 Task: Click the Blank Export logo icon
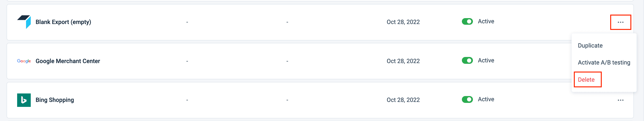pos(24,22)
